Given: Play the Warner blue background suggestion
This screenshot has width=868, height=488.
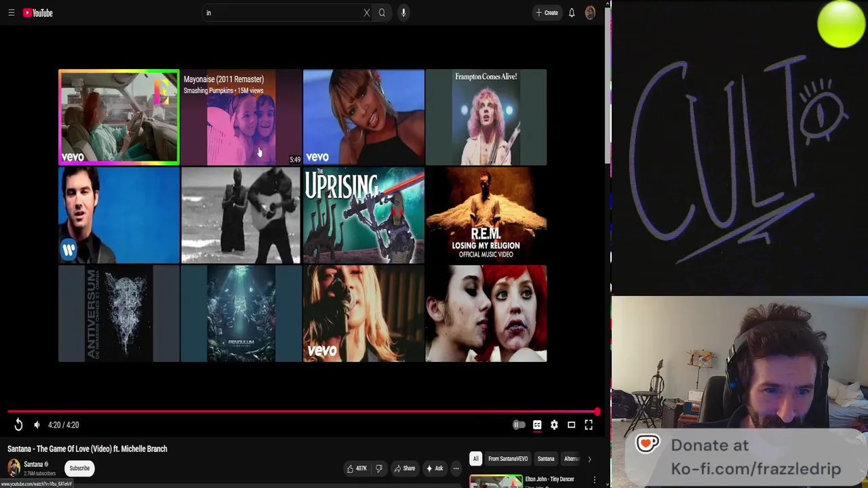Looking at the screenshot, I should click(x=119, y=215).
